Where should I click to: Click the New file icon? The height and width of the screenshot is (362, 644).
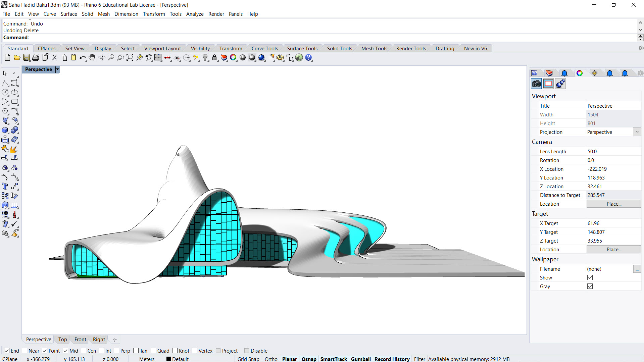click(x=7, y=58)
